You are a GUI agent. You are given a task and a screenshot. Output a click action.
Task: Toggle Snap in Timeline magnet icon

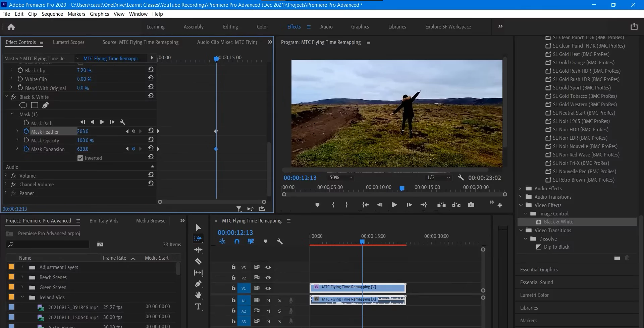[237, 241]
